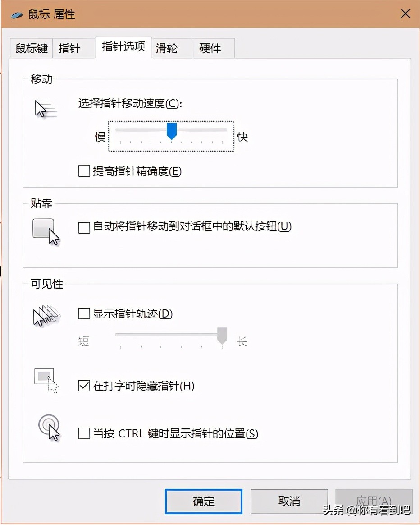Enable 提高指针精确度 checkbox

tap(83, 171)
